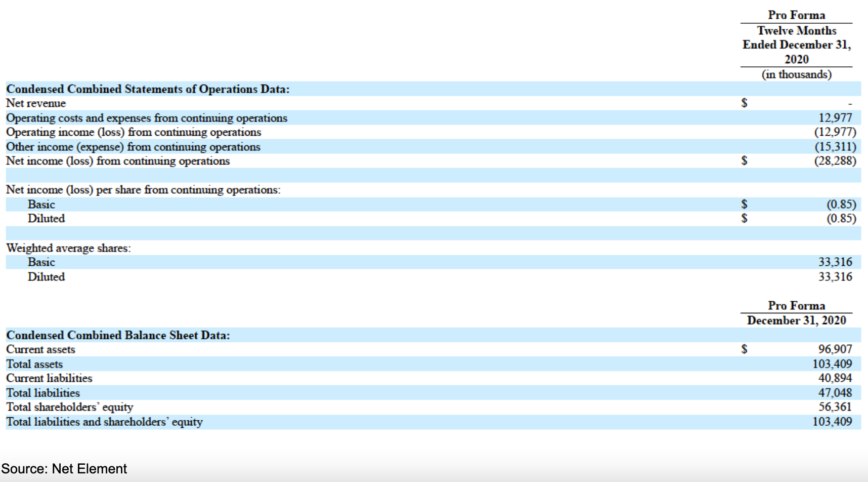Image resolution: width=868 pixels, height=482 pixels.
Task: Select the 56,361 shareholders' equity value
Action: click(x=835, y=407)
